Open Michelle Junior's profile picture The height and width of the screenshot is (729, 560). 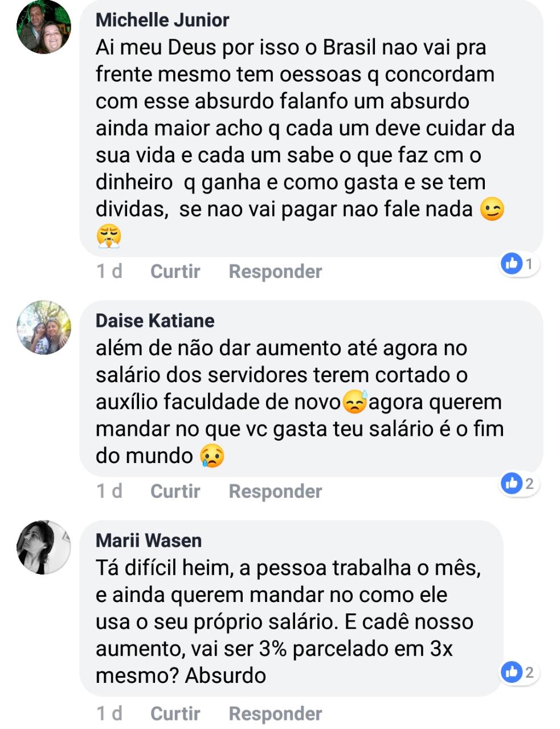44,27
